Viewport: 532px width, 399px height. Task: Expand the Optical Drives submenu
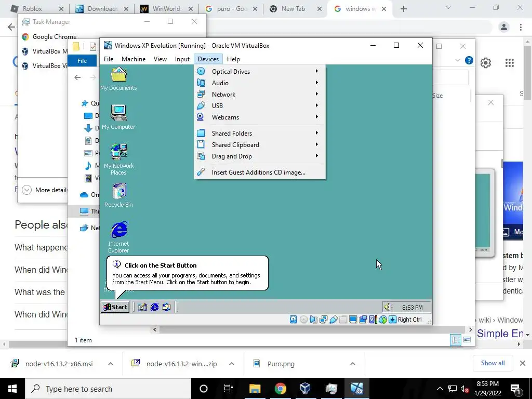(x=260, y=71)
